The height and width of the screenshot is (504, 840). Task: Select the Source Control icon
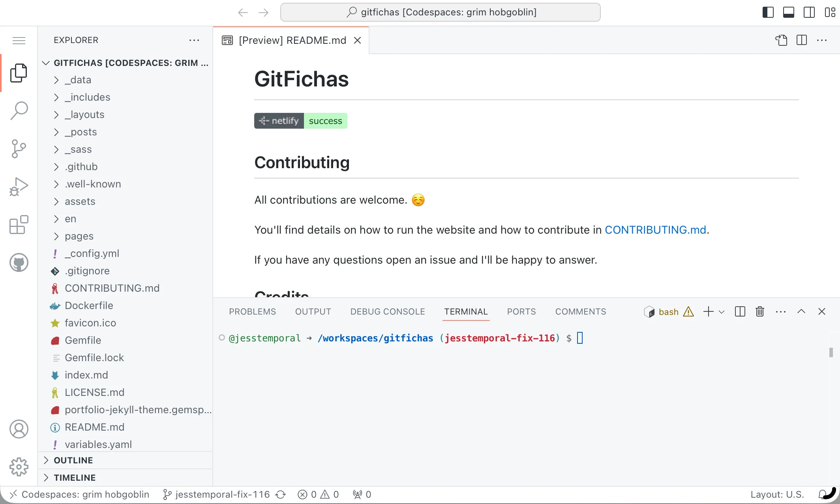[x=19, y=149]
